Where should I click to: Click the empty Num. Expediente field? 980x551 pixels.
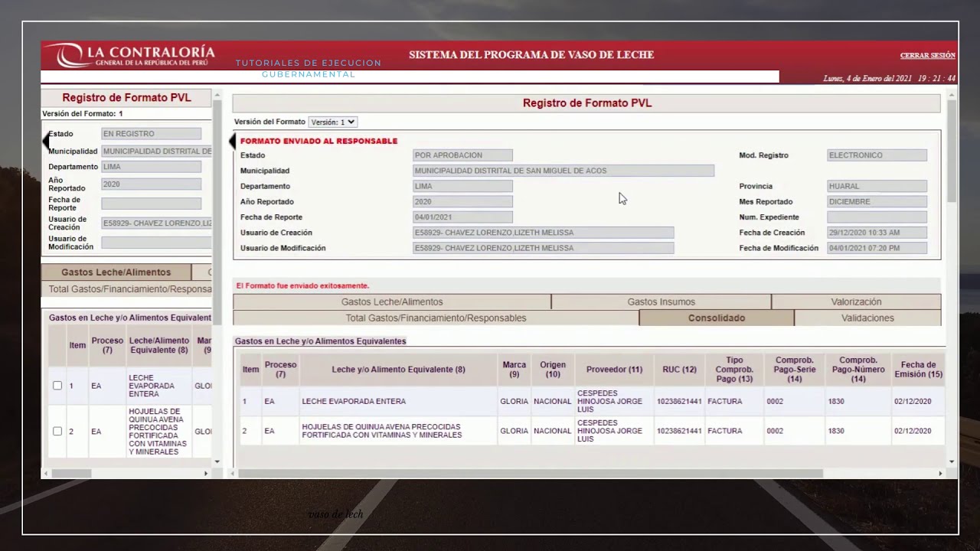(877, 217)
